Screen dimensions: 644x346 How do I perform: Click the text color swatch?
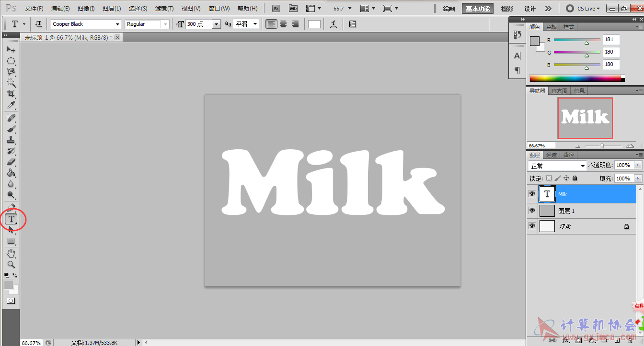tap(314, 24)
